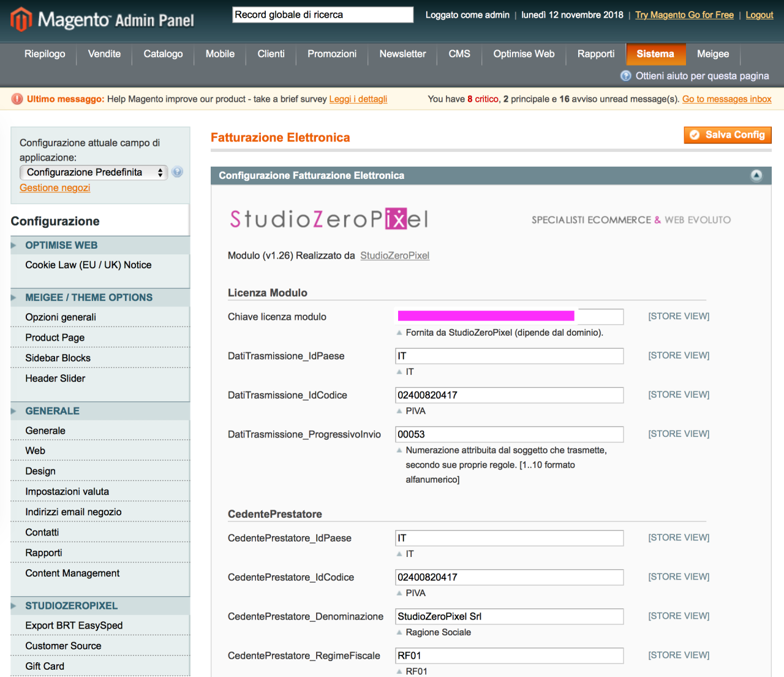784x677 pixels.
Task: Open Generale configuration section
Action: pyautogui.click(x=45, y=431)
